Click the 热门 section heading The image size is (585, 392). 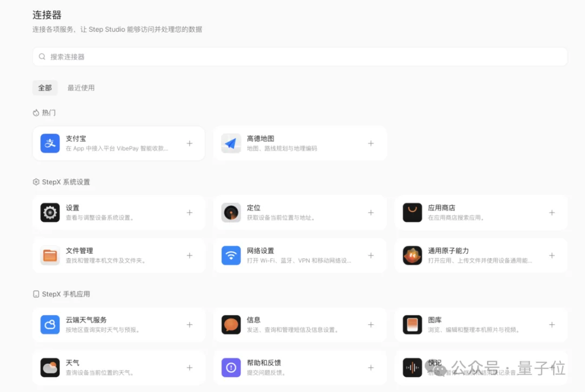tap(44, 113)
